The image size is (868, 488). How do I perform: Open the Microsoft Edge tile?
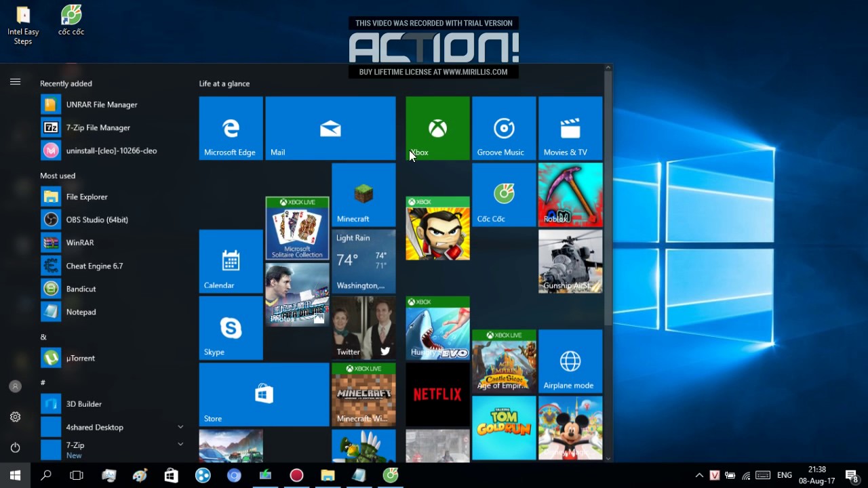tap(231, 128)
